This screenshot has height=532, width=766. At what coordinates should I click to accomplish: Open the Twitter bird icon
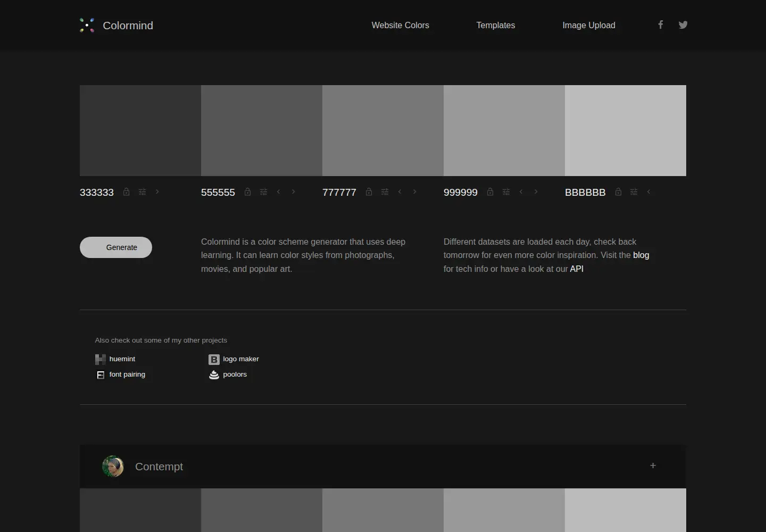(x=683, y=24)
